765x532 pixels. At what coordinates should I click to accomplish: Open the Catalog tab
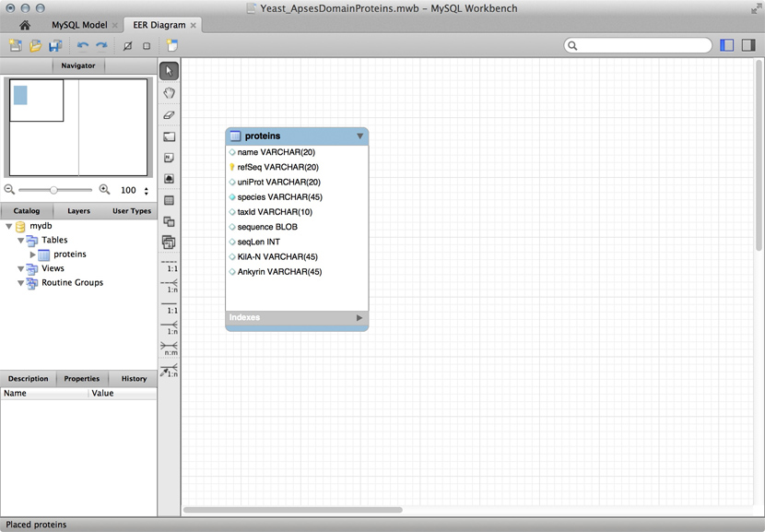27,211
